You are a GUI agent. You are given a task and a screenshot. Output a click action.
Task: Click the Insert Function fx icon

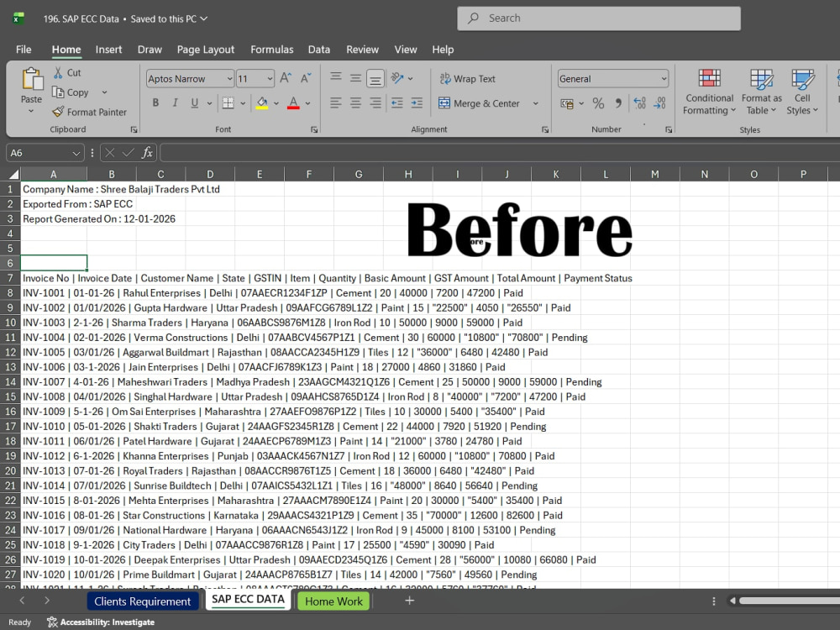point(147,153)
